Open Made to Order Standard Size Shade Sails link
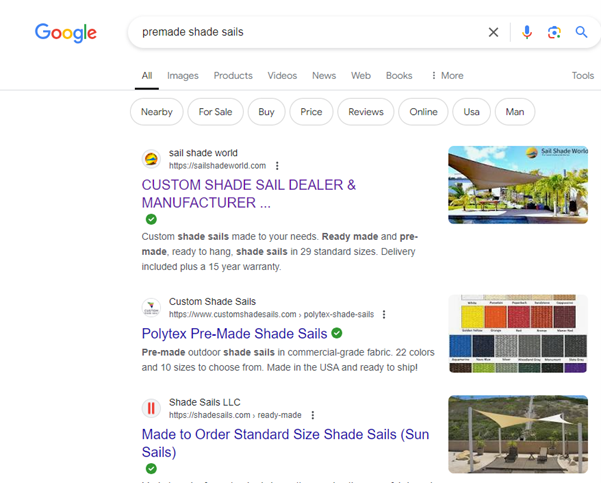 [x=285, y=443]
